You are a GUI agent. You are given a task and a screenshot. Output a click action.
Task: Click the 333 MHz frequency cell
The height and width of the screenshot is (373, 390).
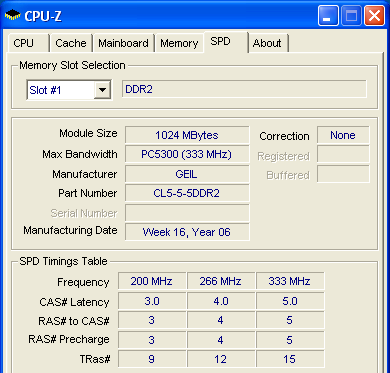[x=290, y=281]
